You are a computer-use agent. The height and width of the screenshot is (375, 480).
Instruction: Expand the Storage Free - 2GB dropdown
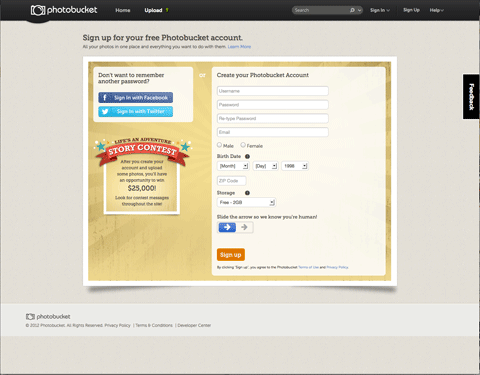[246, 202]
